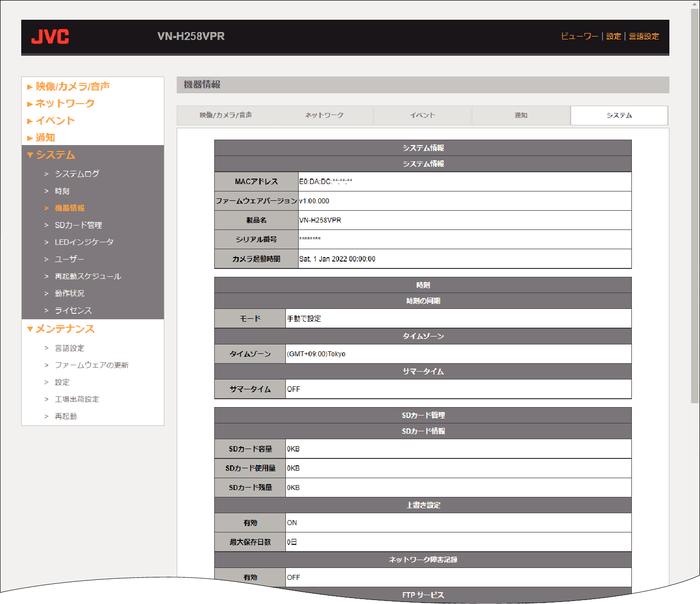Click the MAC address value E0:DA:DC:**:**:**

[x=326, y=182]
